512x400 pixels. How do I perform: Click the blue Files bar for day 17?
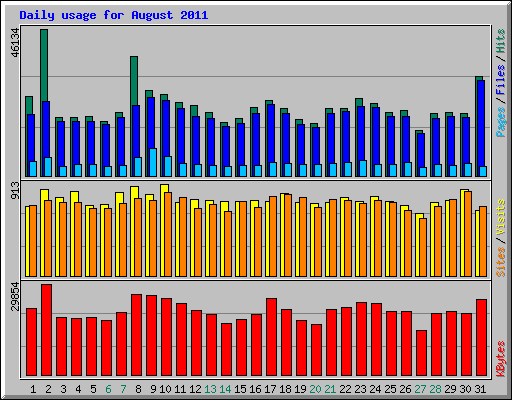coord(271,133)
